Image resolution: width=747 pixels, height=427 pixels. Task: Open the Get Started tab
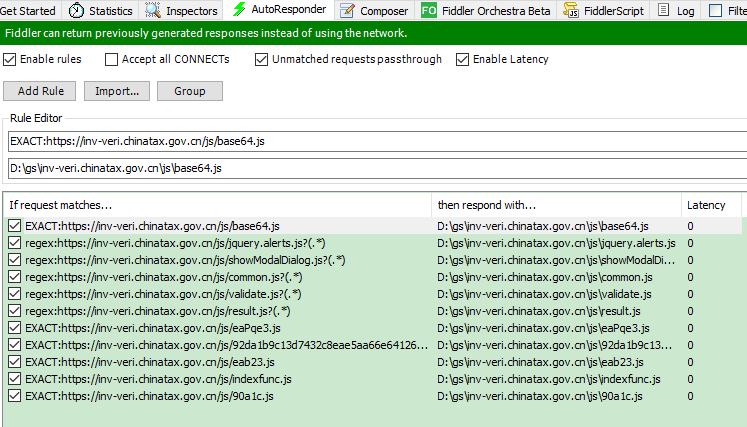click(x=28, y=10)
